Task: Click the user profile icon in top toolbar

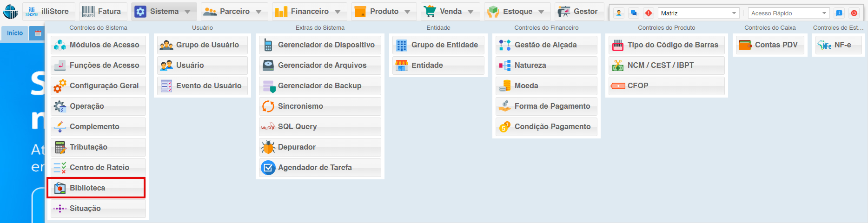Action: point(619,13)
